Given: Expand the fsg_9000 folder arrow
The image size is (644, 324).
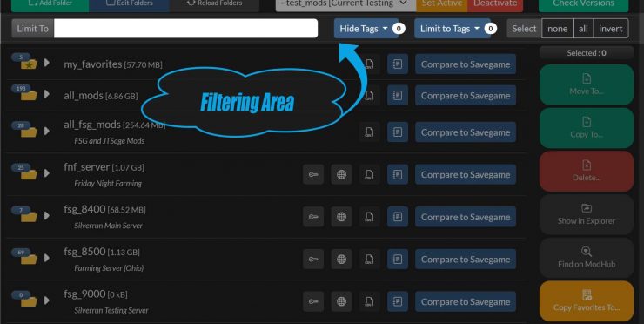Looking at the screenshot, I should [x=47, y=300].
